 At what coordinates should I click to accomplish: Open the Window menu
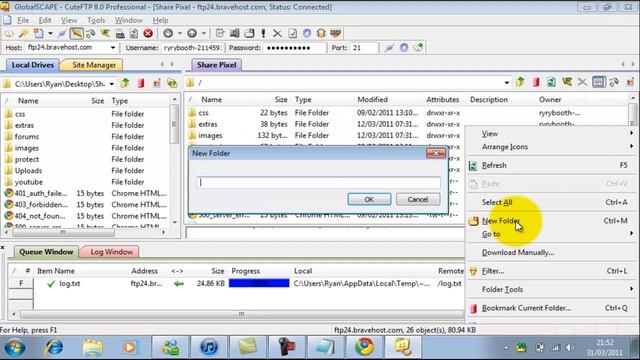[129, 20]
